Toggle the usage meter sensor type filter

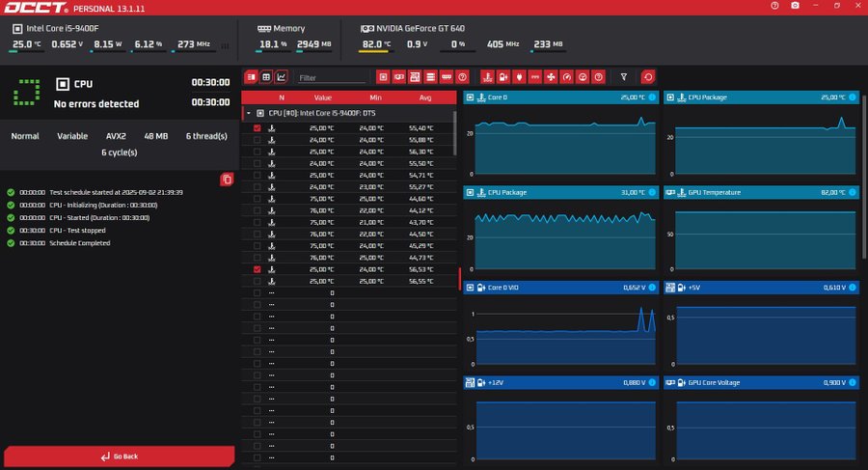(x=583, y=77)
